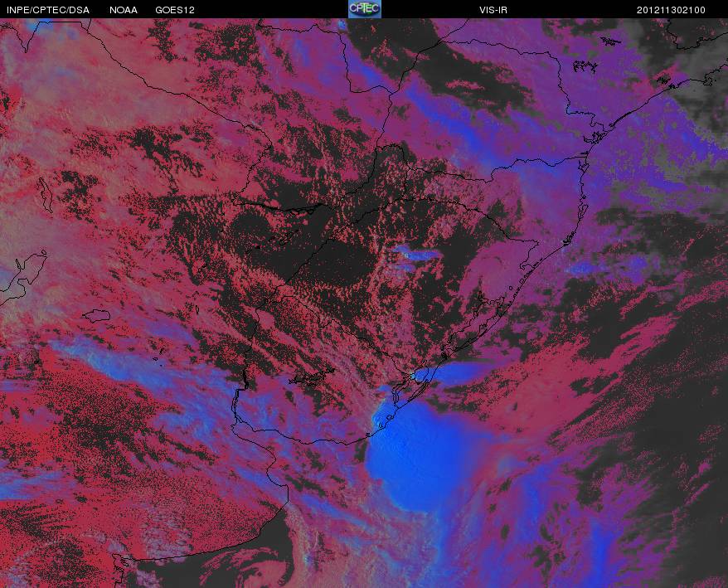Click the NOAA label in the header

point(124,10)
